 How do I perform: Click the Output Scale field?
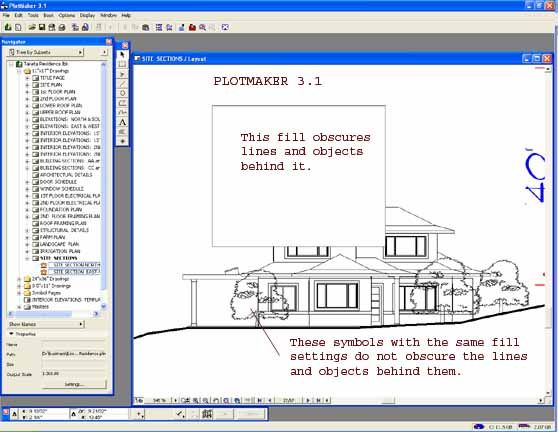click(x=74, y=374)
